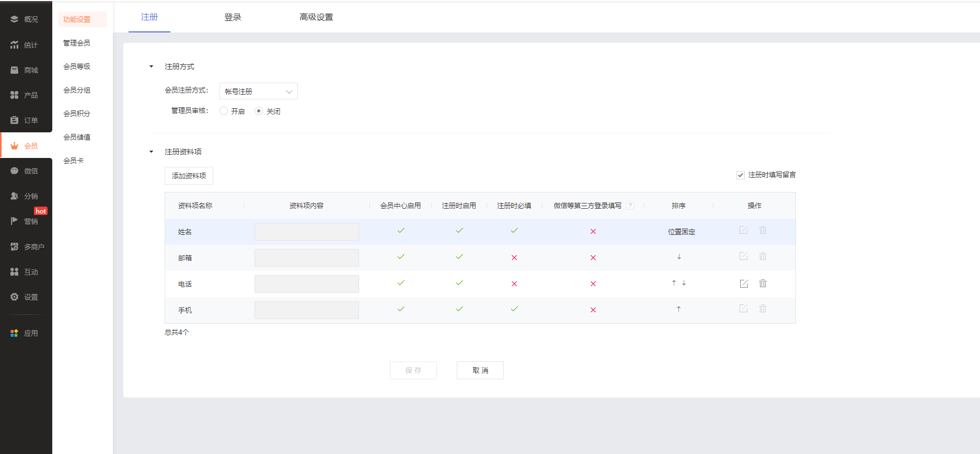Click 位置固定 text in 姓名 row

pyautogui.click(x=682, y=232)
